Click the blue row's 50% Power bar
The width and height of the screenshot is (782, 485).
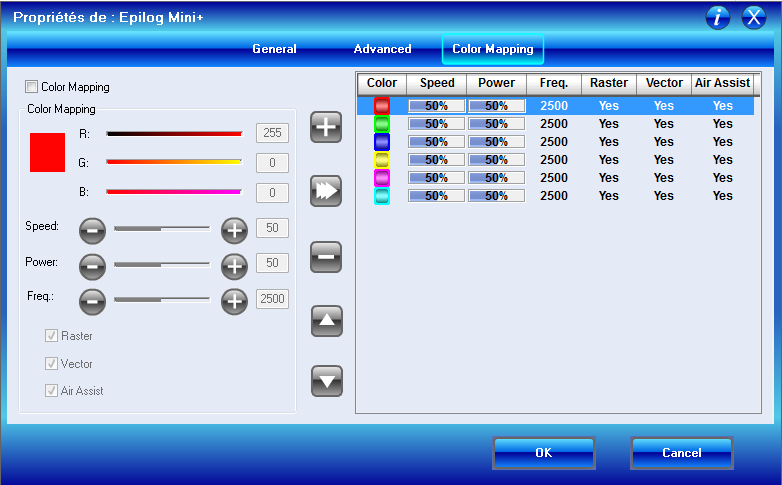tap(496, 142)
